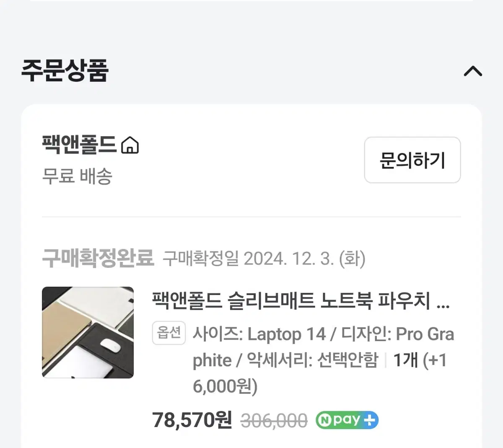Tap the blue plus symbol in the pay badge
The image size is (503, 448).
click(x=369, y=420)
